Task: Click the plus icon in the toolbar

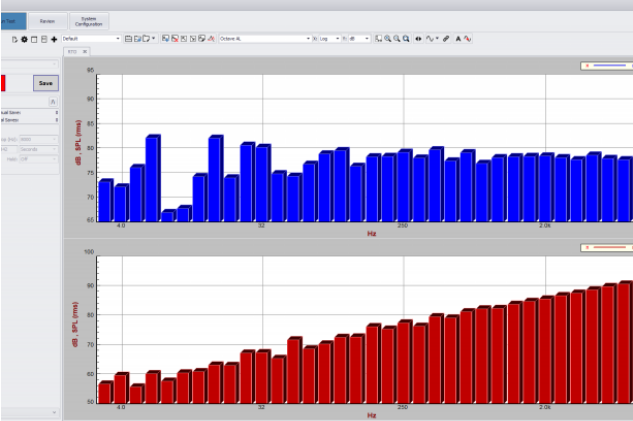Action: click(54, 38)
